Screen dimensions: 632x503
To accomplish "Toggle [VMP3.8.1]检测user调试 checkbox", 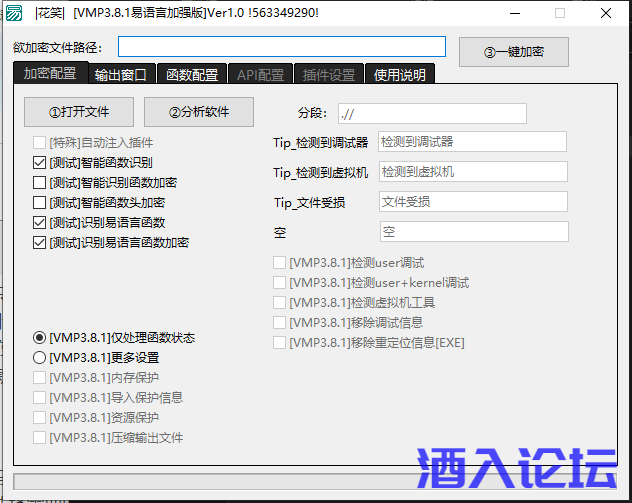I will 279,263.
